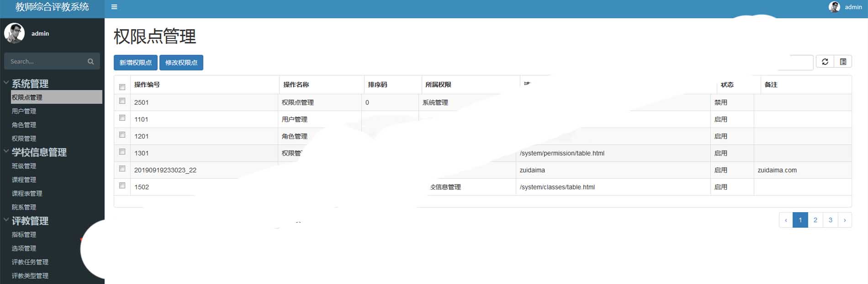Viewport: 868px width, 284px height.
Task: Click admin profile photo in sidebar
Action: pyautogui.click(x=15, y=33)
